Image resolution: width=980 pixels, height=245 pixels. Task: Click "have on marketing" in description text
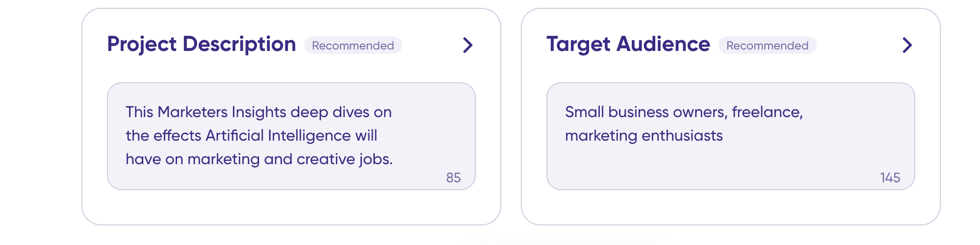coord(192,159)
